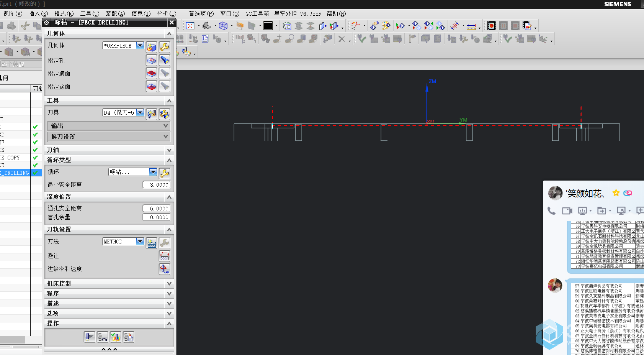This screenshot has height=355, width=644.
Task: Open the METHOD dropdown
Action: click(140, 242)
